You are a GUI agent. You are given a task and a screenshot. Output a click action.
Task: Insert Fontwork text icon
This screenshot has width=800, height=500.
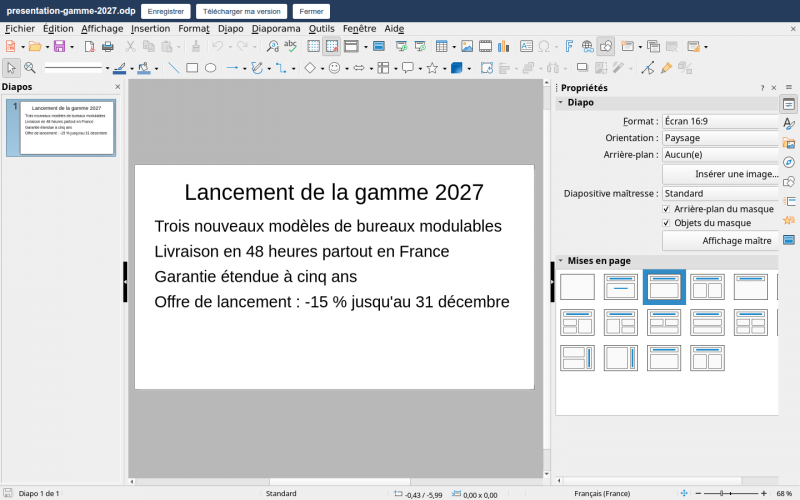coord(569,46)
